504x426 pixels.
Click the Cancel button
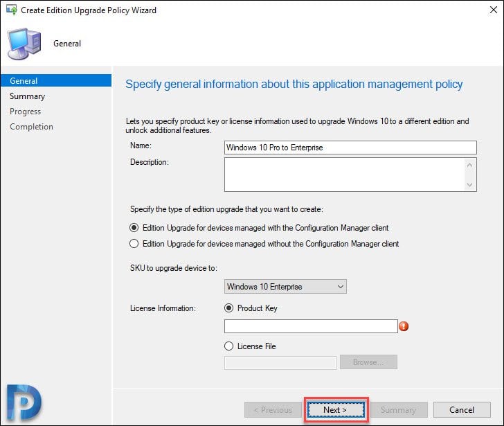point(462,410)
